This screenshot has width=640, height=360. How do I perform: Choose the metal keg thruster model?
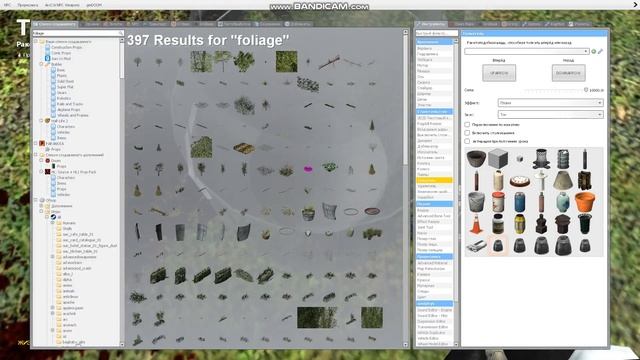tap(563, 159)
